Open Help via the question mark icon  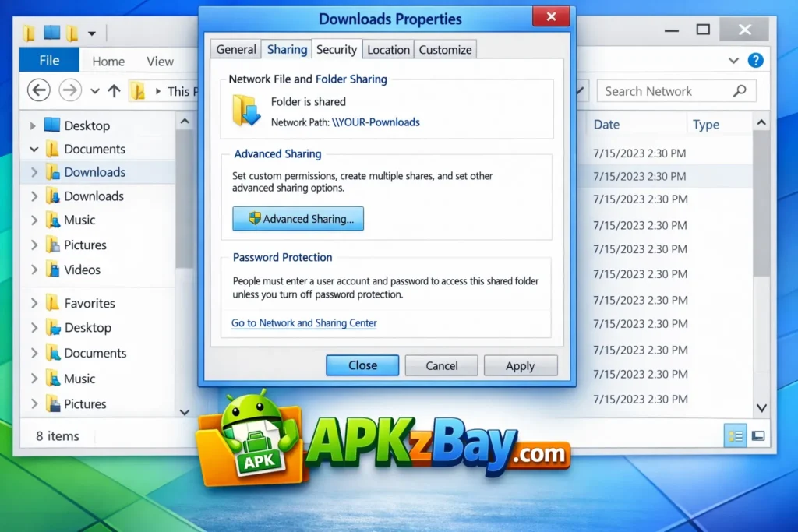[755, 60]
